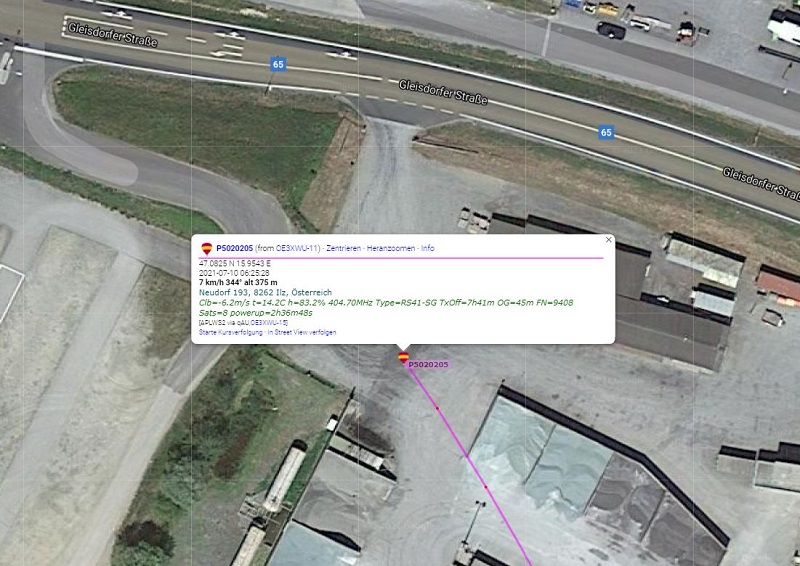Click In Street View verfolgen

(x=302, y=332)
